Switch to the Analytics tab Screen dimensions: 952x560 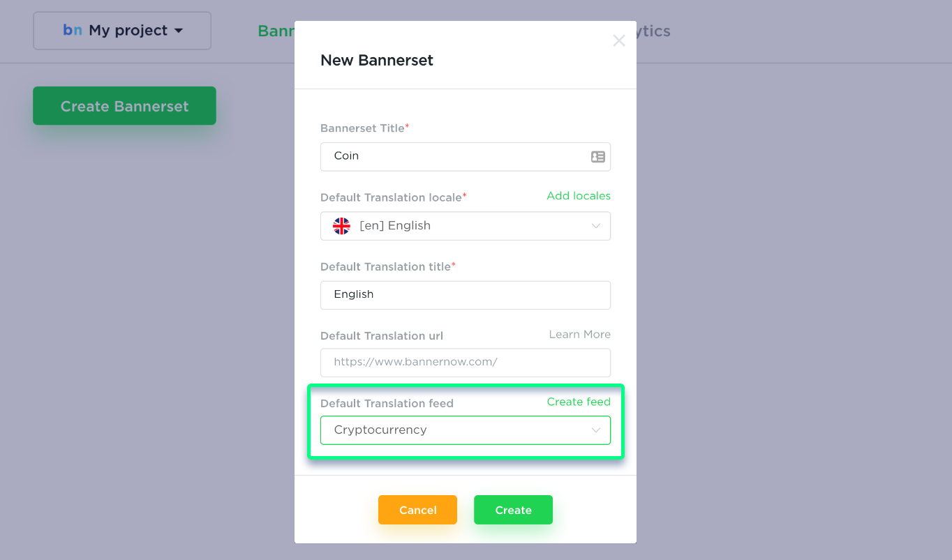pos(653,31)
